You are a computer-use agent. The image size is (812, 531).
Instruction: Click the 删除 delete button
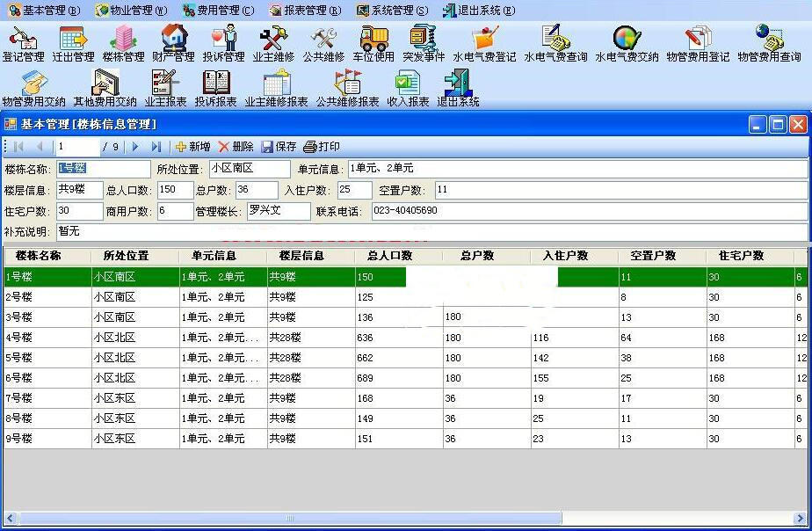tap(236, 147)
